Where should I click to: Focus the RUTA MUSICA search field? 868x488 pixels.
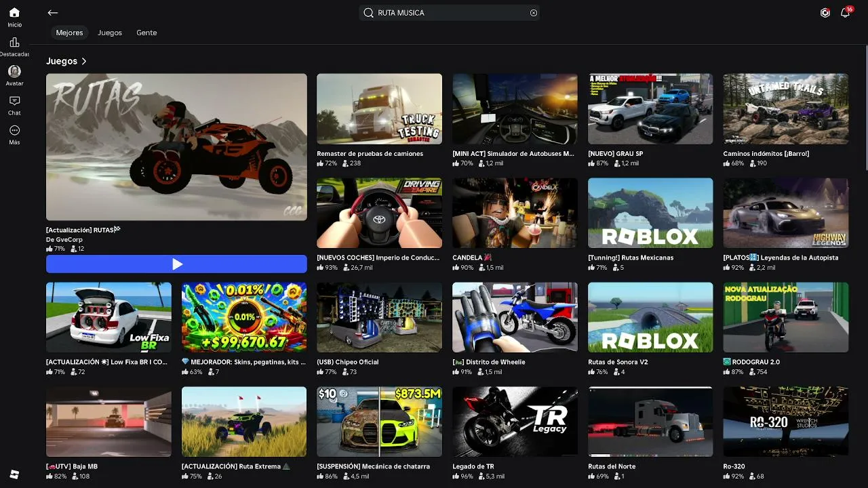[450, 13]
